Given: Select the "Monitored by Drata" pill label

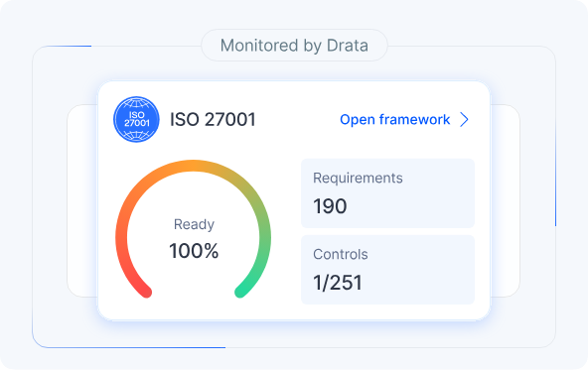Looking at the screenshot, I should (x=294, y=46).
